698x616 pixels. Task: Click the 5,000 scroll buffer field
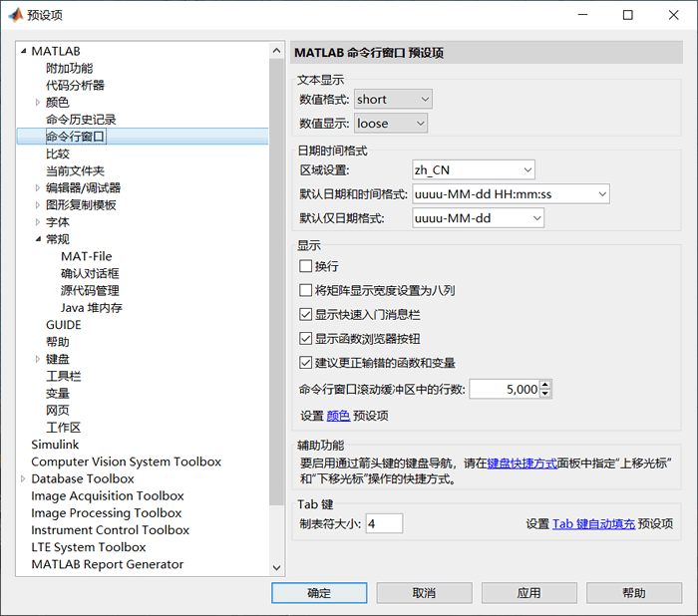click(505, 390)
